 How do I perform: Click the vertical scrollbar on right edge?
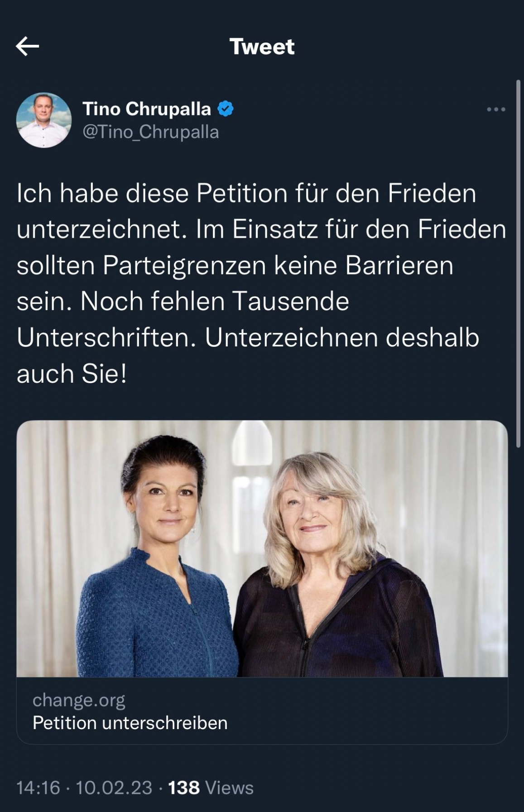pos(519,264)
